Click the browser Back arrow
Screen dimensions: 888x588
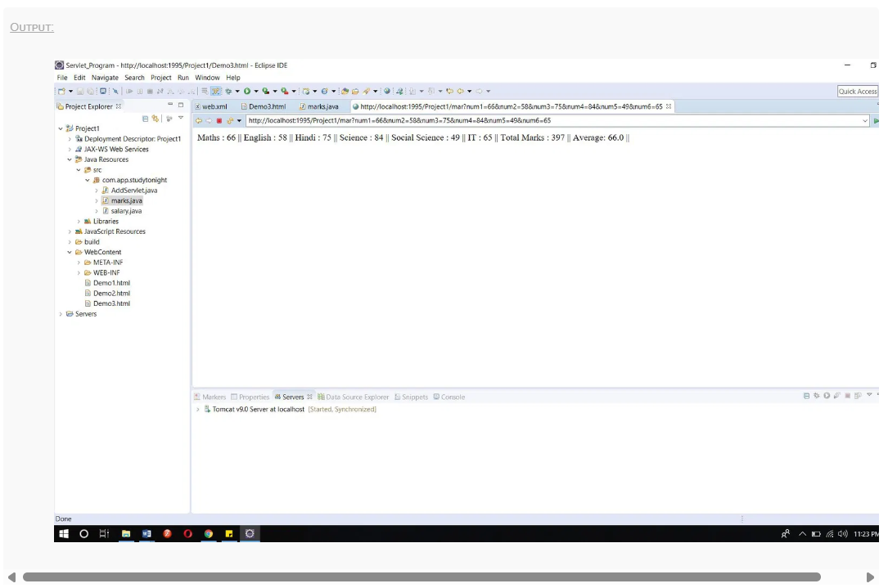(x=199, y=121)
